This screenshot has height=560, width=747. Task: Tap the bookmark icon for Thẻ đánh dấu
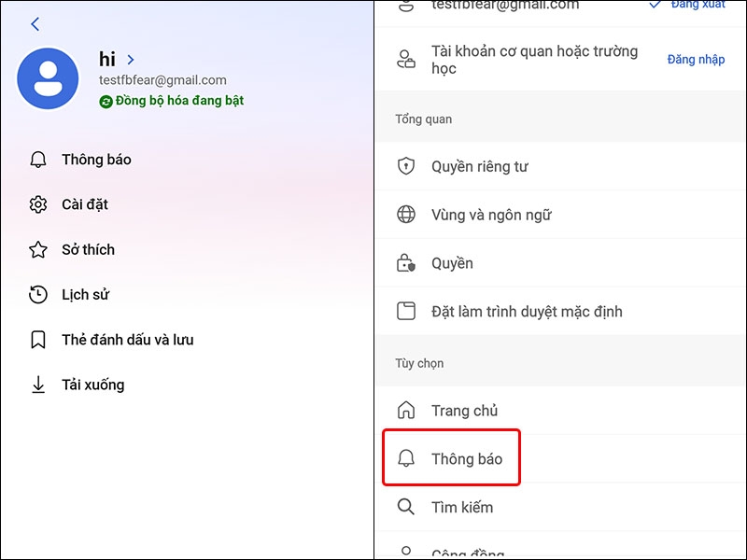click(x=38, y=340)
